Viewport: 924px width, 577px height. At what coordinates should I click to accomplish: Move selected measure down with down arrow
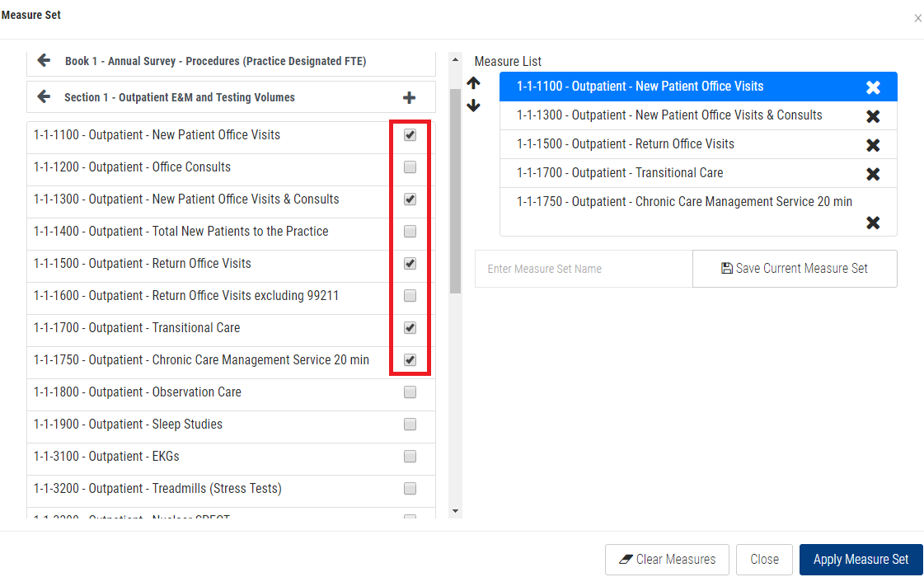coord(473,106)
